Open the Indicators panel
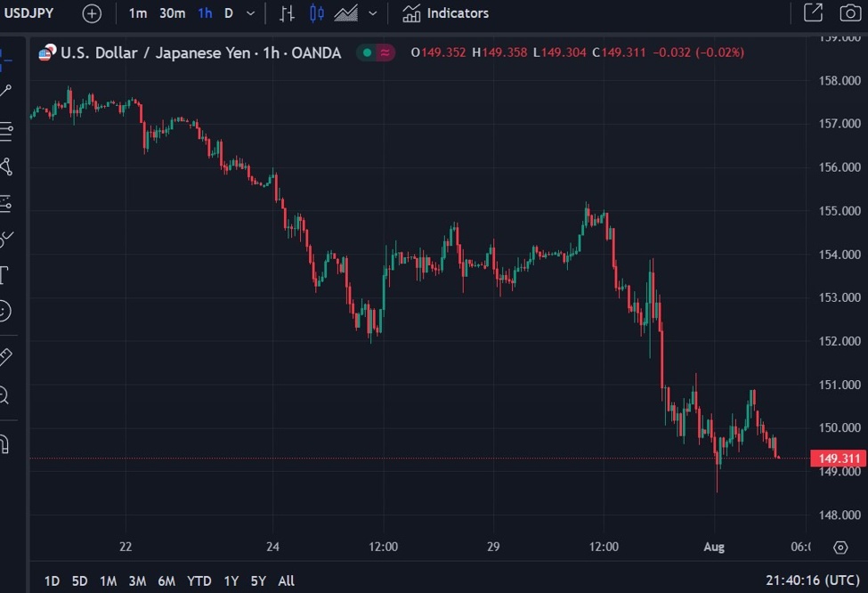The image size is (868, 593). tap(445, 12)
